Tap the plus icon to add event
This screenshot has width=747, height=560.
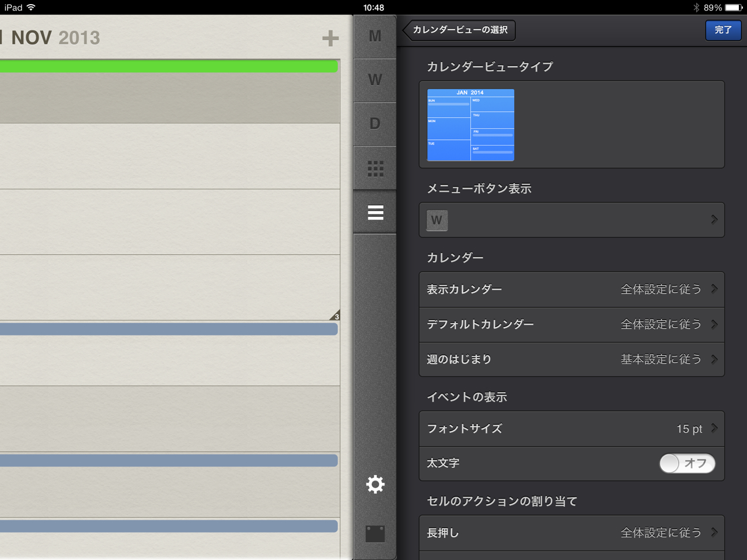click(x=330, y=38)
